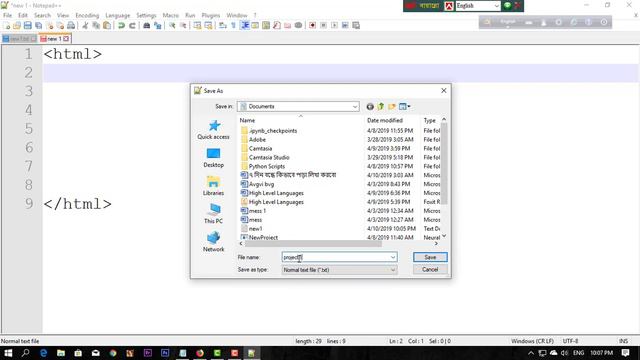The width and height of the screenshot is (640, 360).
Task: Switch to the first document tab
Action: click(x=19, y=39)
